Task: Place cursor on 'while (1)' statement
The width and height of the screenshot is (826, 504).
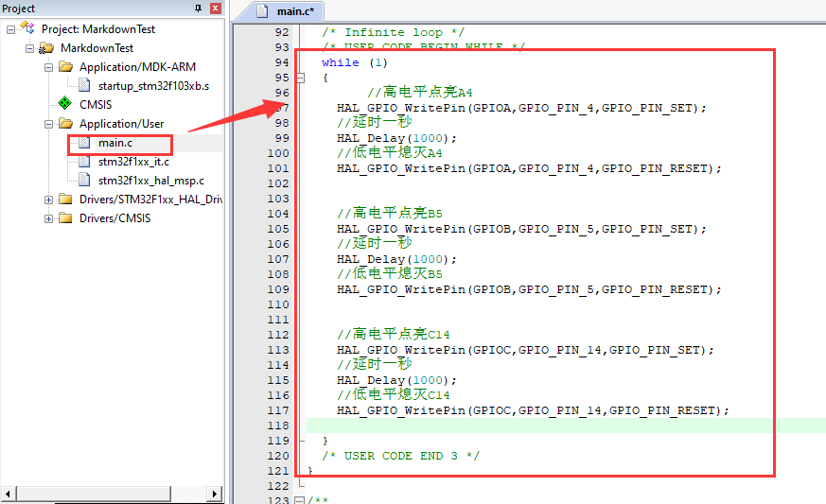Action: point(355,62)
